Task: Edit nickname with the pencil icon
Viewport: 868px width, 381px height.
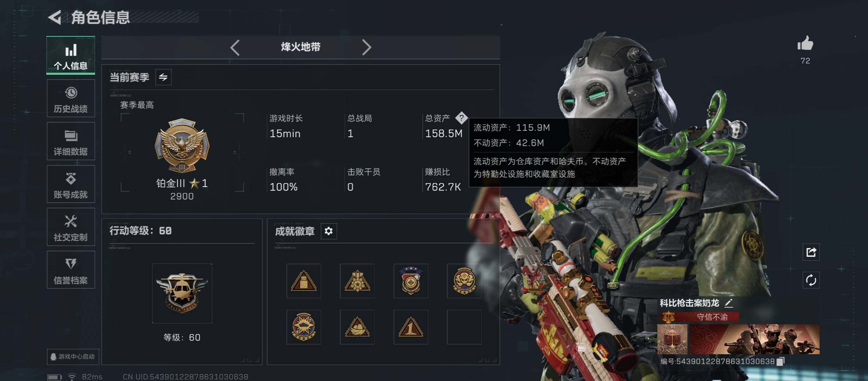Action: click(x=729, y=303)
